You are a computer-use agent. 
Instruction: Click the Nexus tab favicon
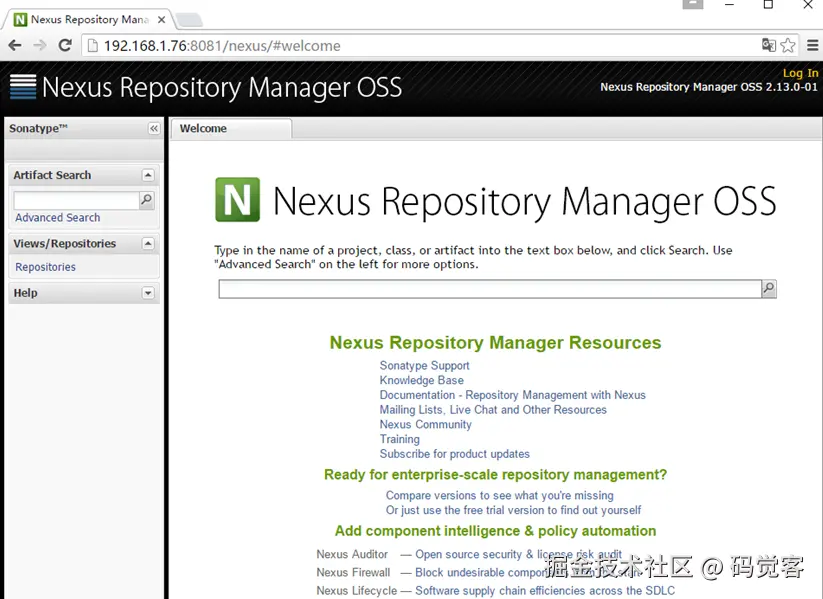click(x=20, y=20)
